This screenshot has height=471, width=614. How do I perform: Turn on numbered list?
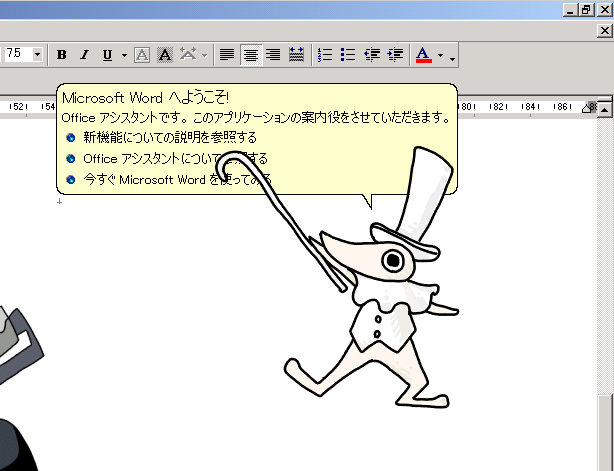pos(325,55)
